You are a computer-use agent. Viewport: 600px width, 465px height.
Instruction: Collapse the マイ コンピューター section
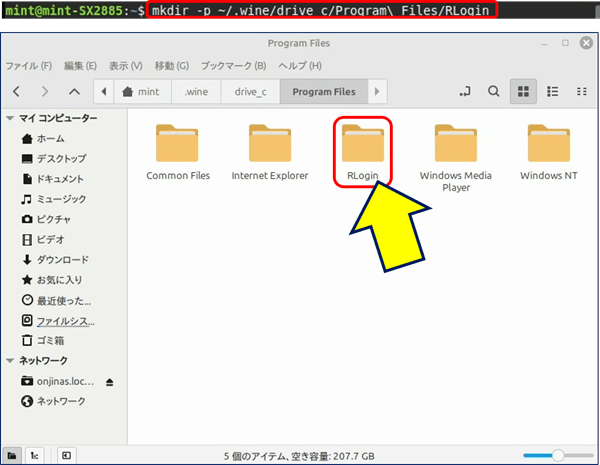tap(10, 118)
